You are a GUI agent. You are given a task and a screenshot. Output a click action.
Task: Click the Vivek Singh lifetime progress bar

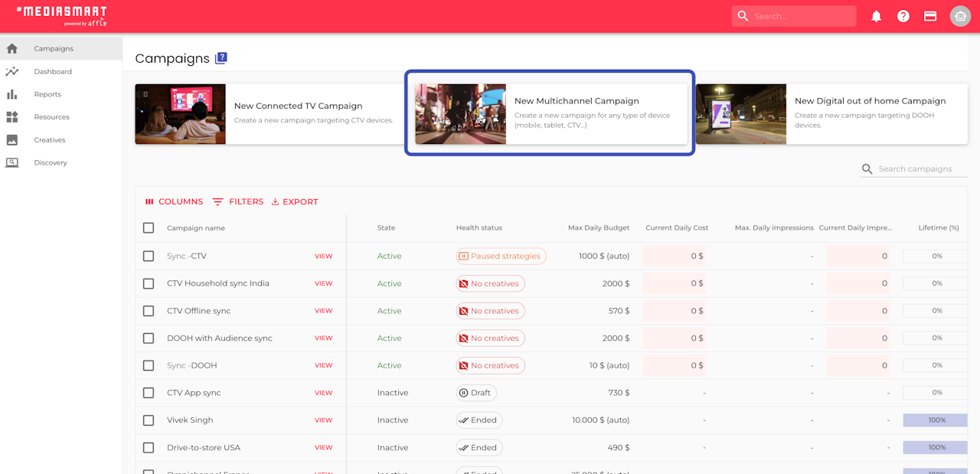pos(935,420)
